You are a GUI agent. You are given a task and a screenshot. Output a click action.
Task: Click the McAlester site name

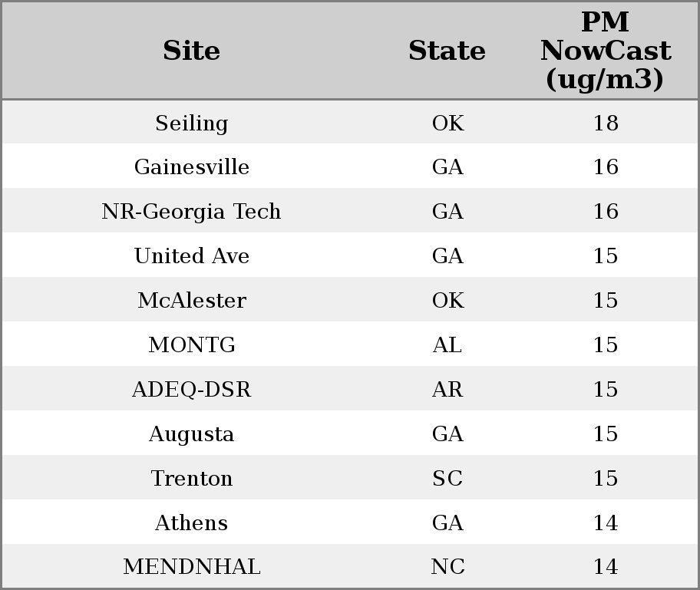[192, 300]
